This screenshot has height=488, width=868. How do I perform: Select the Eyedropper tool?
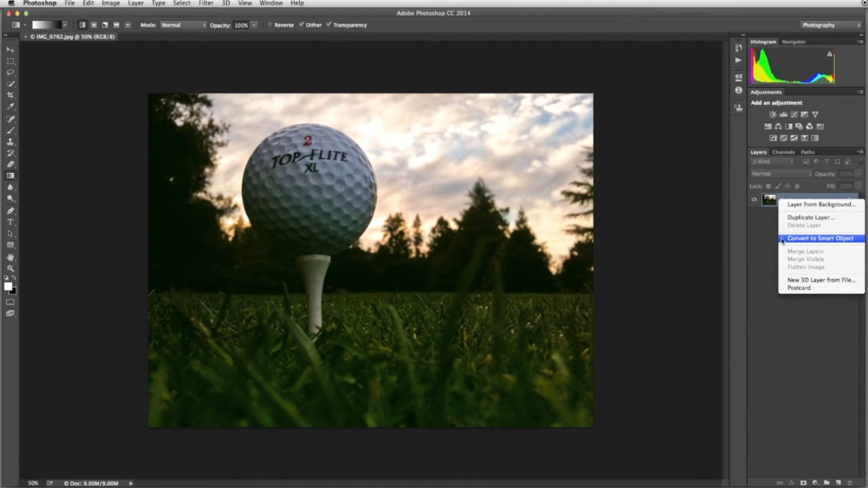click(10, 107)
